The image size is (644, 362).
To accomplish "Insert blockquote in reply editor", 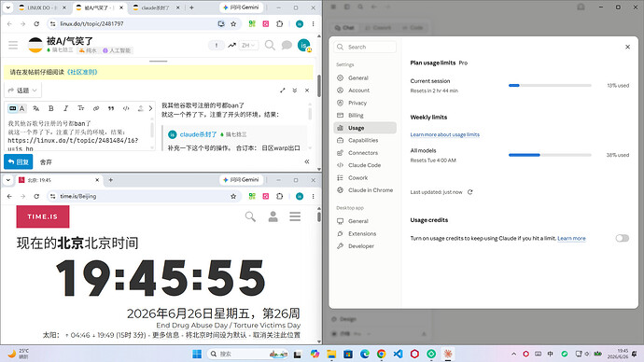I will point(111,108).
